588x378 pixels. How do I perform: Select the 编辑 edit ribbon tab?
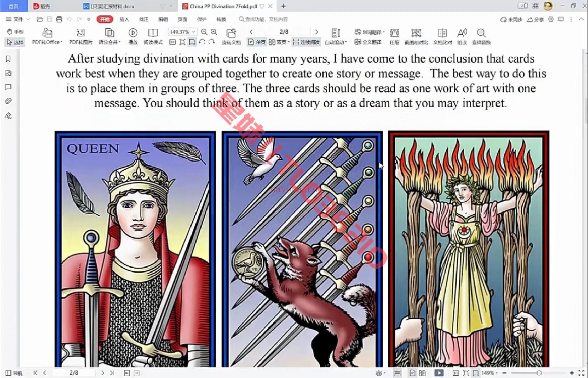coord(163,19)
